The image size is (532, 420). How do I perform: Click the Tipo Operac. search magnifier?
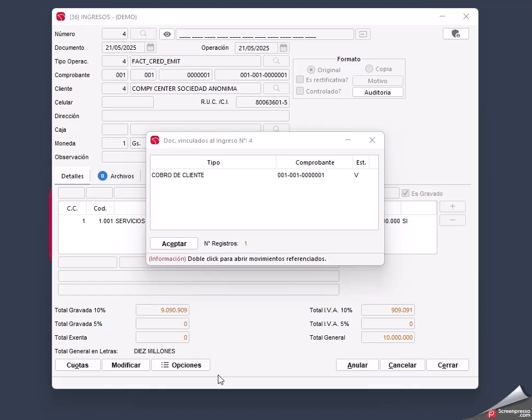pyautogui.click(x=276, y=61)
